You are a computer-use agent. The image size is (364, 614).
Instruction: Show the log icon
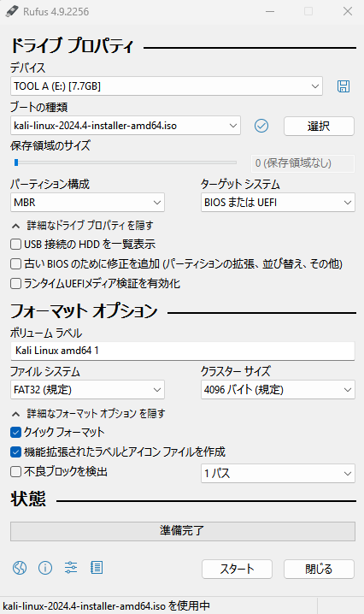(97, 568)
